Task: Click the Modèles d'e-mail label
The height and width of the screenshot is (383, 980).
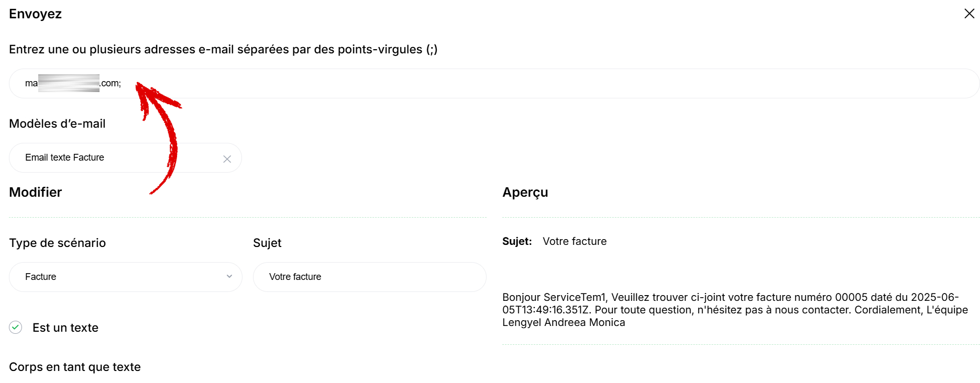Action: pyautogui.click(x=57, y=123)
